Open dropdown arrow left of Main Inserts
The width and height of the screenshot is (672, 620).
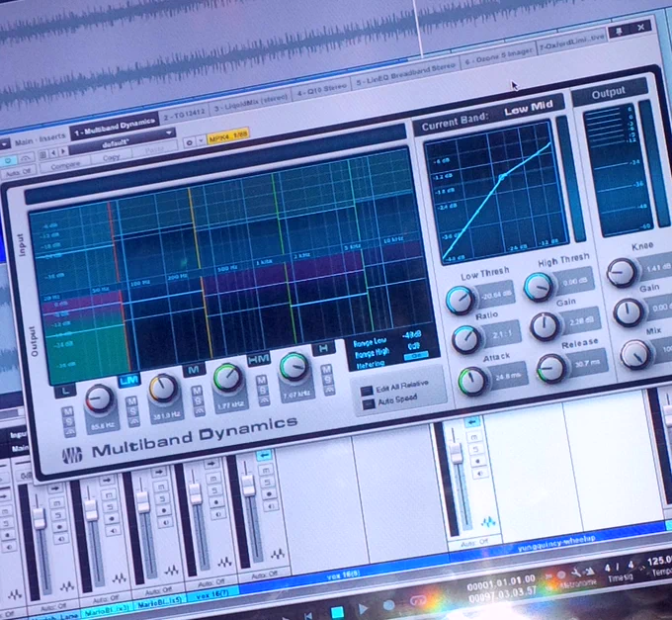tap(3, 144)
